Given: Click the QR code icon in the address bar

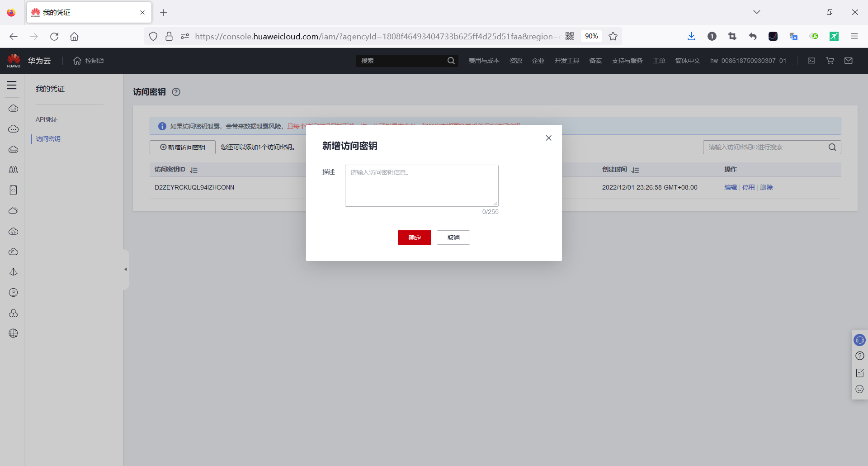Looking at the screenshot, I should pyautogui.click(x=570, y=36).
